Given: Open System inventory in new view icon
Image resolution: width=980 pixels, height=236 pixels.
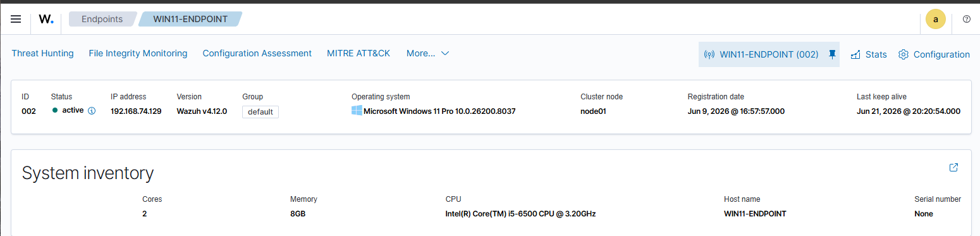Looking at the screenshot, I should (953, 168).
